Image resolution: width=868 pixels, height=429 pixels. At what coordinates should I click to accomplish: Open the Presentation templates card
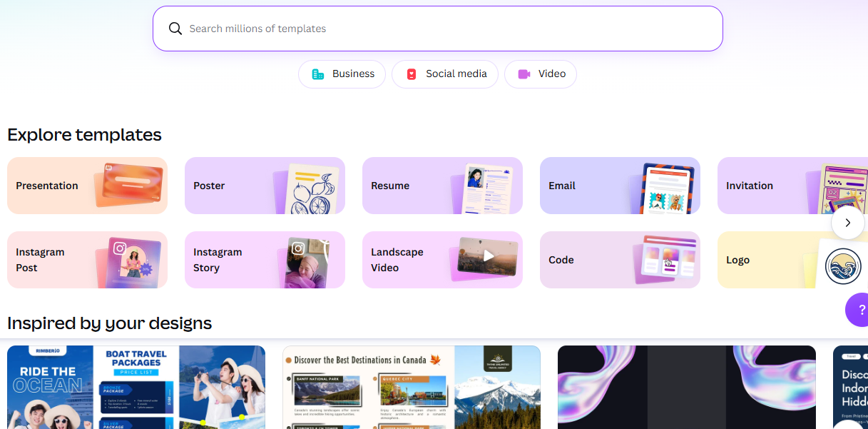tap(87, 186)
